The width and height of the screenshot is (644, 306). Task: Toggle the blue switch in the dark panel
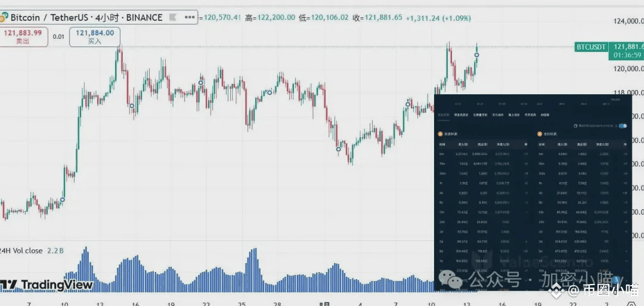(623, 126)
